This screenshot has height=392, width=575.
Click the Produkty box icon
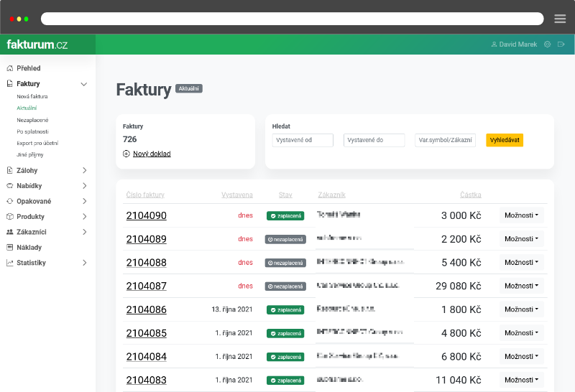(10, 217)
